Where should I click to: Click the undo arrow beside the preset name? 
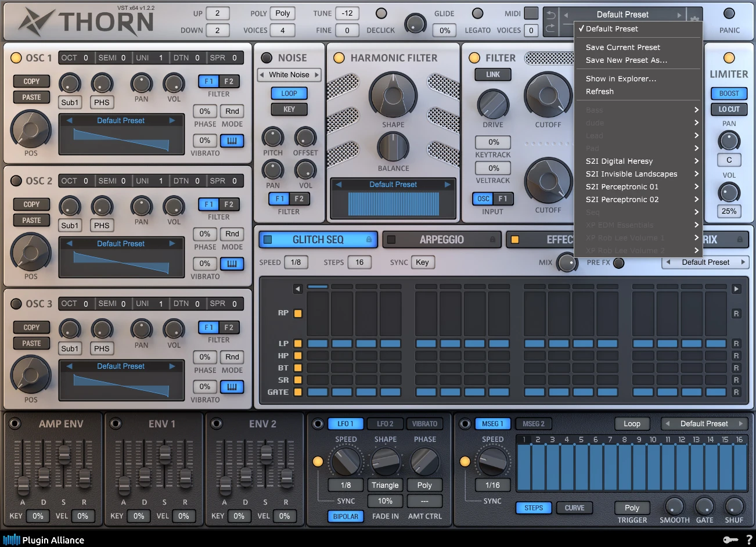[552, 15]
